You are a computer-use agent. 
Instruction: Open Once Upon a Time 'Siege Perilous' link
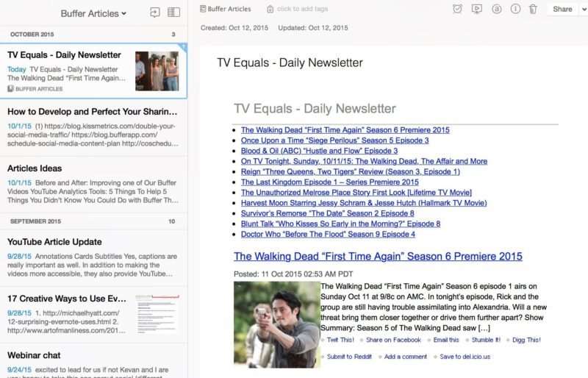[335, 140]
